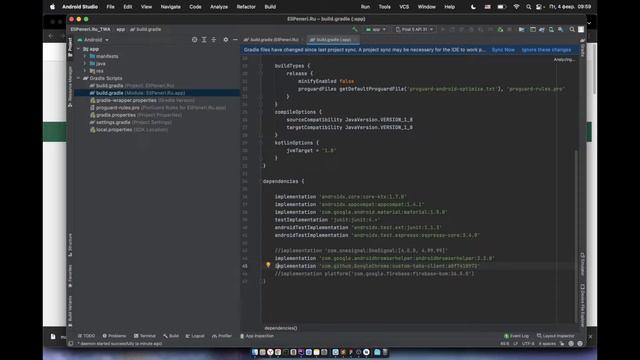Click the Sync Project with Gradle Files icon
This screenshot has height=360, width=640.
(x=542, y=29)
